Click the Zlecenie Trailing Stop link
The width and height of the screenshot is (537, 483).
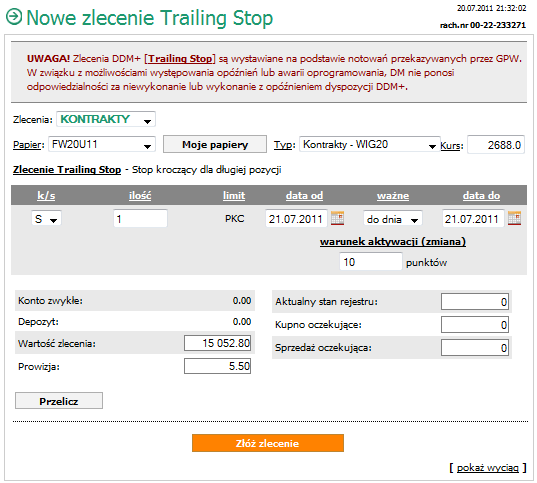tap(67, 170)
